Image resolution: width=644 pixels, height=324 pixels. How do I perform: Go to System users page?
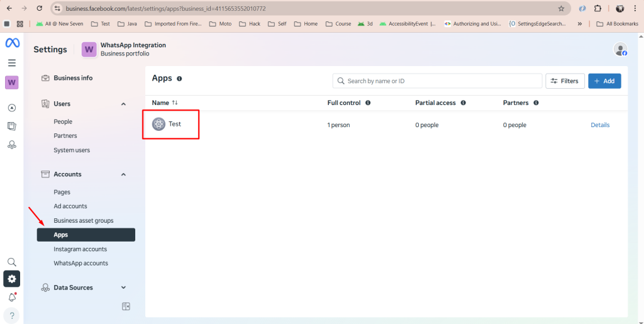pyautogui.click(x=72, y=150)
